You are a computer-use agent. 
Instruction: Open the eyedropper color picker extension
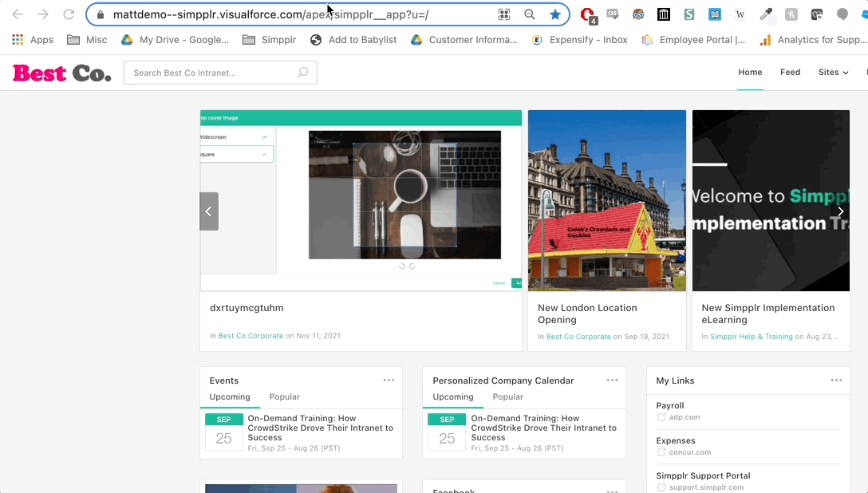tap(766, 14)
